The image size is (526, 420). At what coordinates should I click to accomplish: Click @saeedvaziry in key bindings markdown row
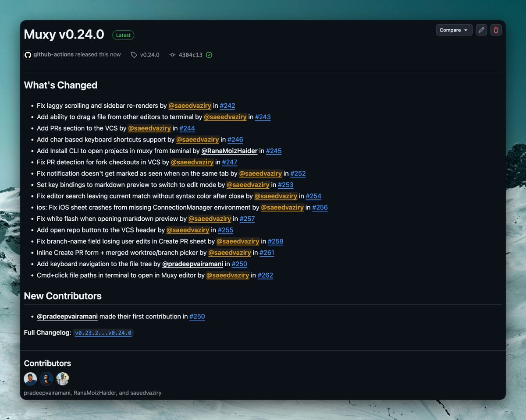pyautogui.click(x=248, y=185)
